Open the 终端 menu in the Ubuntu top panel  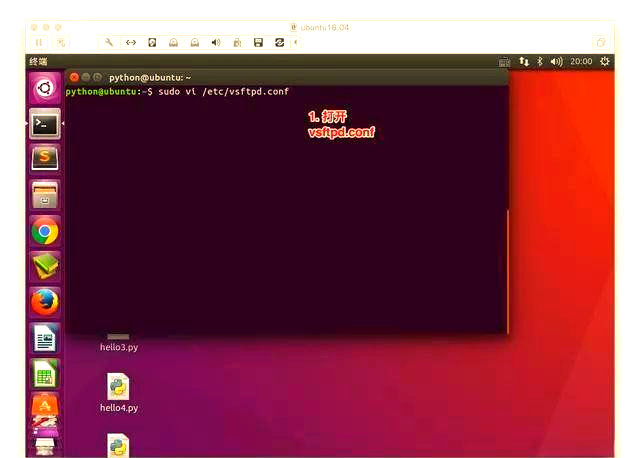38,62
